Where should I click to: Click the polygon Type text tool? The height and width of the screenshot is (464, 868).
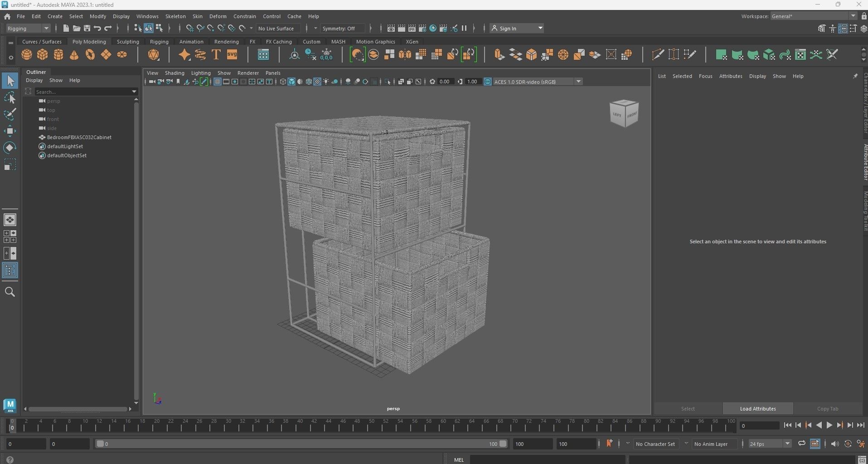click(216, 55)
